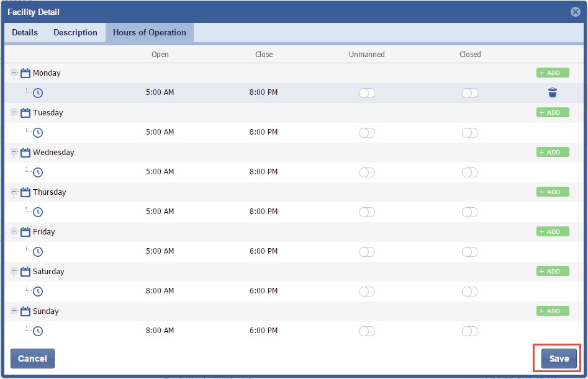Add a time slot for Tuesday
This screenshot has width=588, height=379.
click(x=553, y=113)
